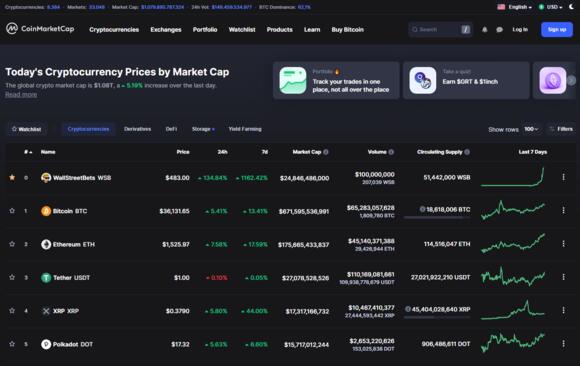Switch to the Yield Farming tab

coord(245,129)
